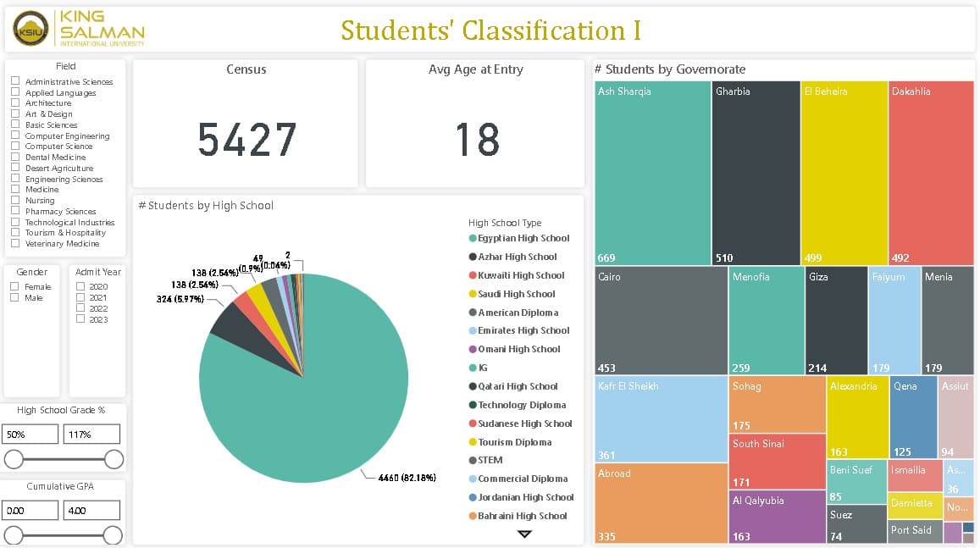Select the Dakahlia treemap tile
The width and height of the screenshot is (980, 548).
coord(931,173)
